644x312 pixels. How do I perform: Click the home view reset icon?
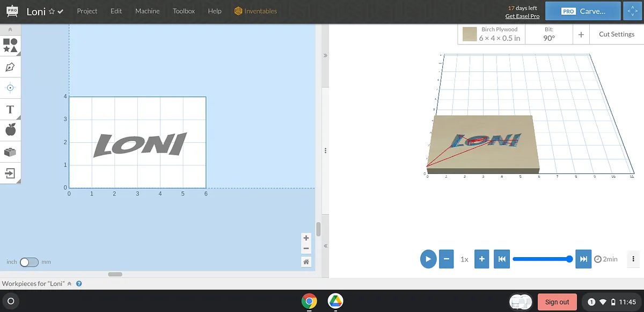click(x=306, y=262)
